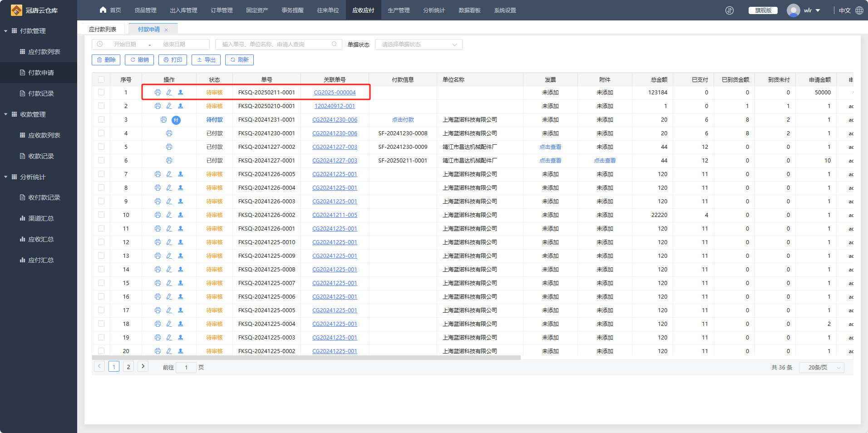
Task: Click edit pencil icon in row FKSQ-20241226-0005
Action: coord(169,174)
